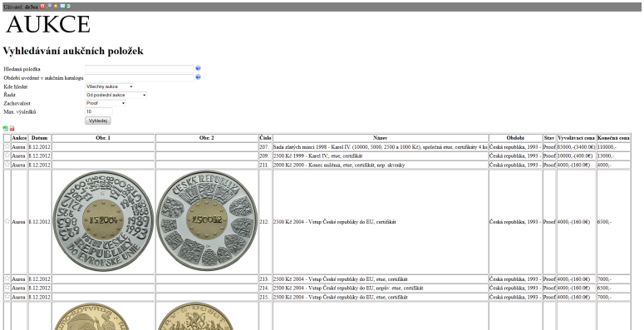Open the Kde hledat dropdown (Všechny aukce)
644x330 pixels.
click(110, 86)
